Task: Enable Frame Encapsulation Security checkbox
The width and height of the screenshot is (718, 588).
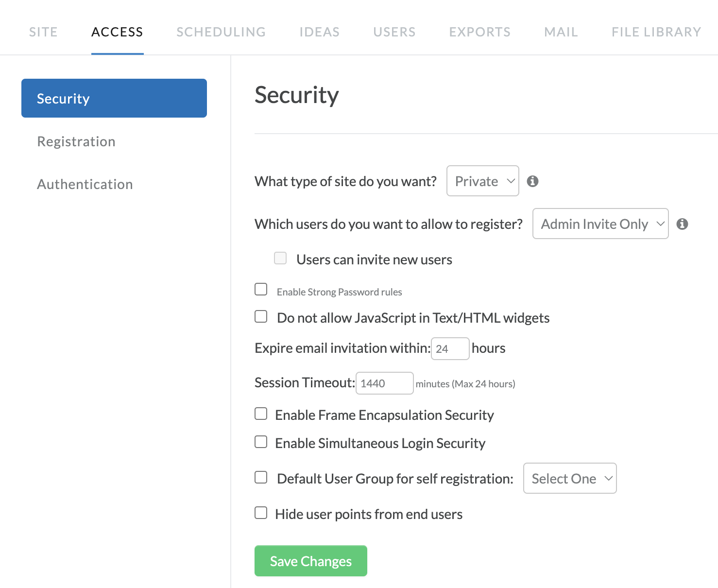Action: coord(261,414)
